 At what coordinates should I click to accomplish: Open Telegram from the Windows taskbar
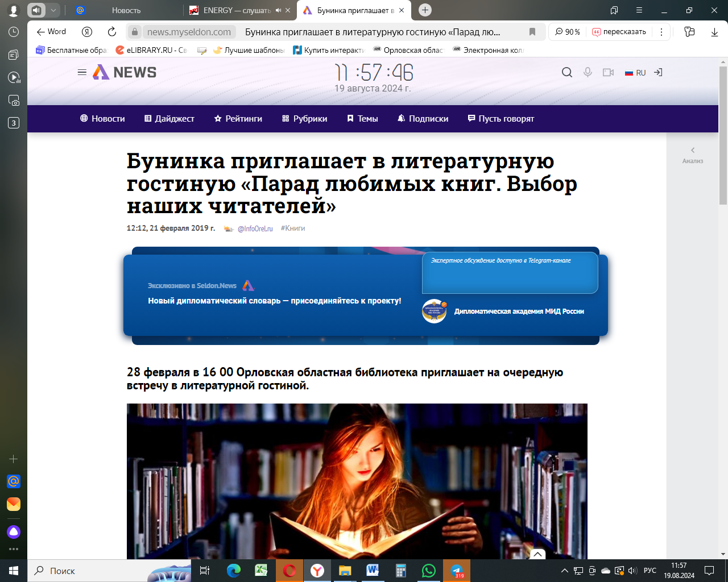pos(457,571)
